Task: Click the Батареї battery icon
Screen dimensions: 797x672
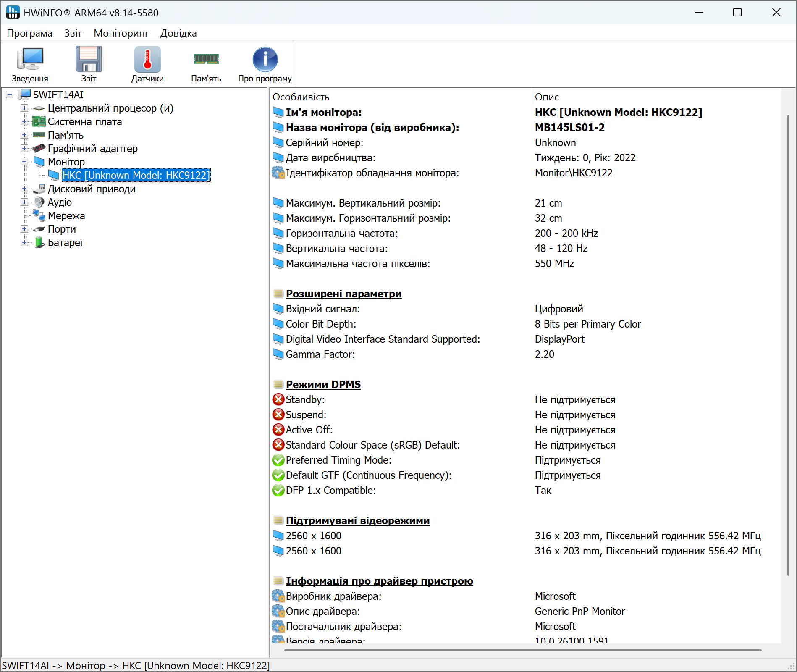Action: [x=39, y=242]
